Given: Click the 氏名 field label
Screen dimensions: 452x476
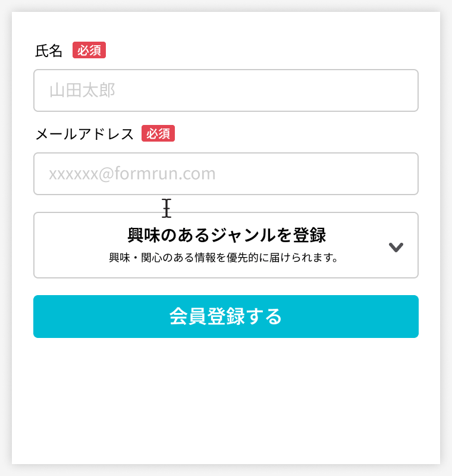Looking at the screenshot, I should coord(49,51).
